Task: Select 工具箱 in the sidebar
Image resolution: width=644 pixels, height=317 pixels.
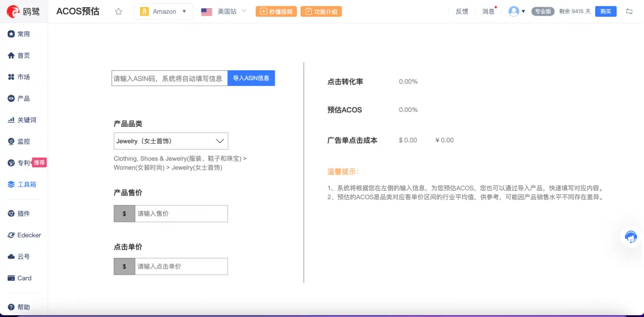Action: point(22,184)
